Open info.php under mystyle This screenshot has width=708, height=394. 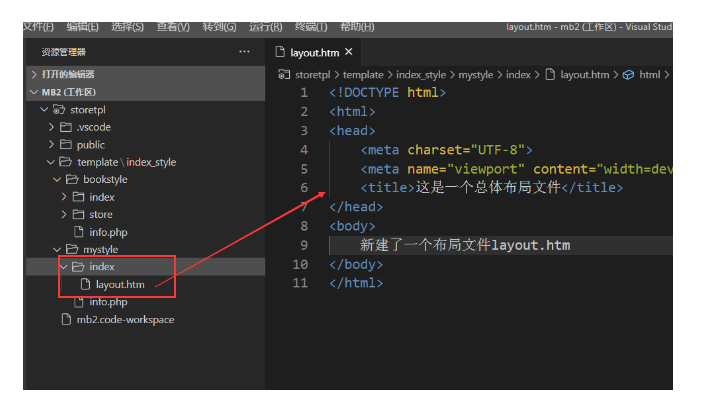click(x=108, y=301)
